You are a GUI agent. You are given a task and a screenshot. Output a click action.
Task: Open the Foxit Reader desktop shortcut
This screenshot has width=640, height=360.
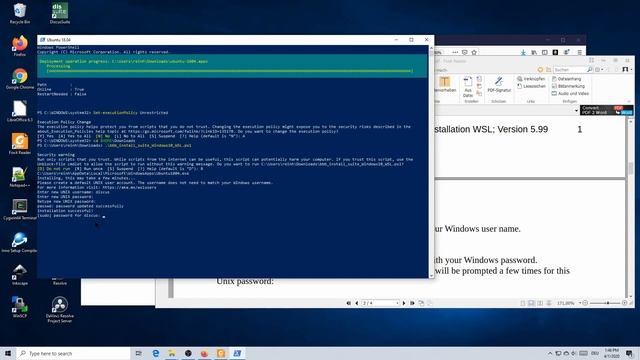tap(20, 144)
